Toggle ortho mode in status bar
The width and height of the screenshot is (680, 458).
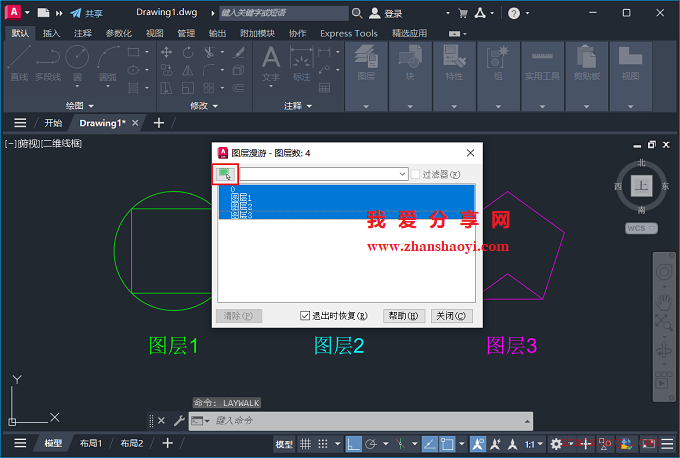pos(353,444)
